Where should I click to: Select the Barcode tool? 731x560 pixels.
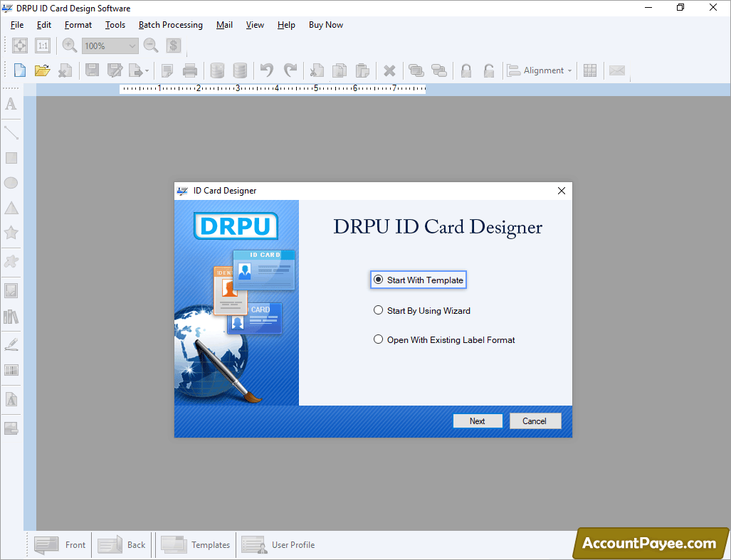tap(11, 371)
